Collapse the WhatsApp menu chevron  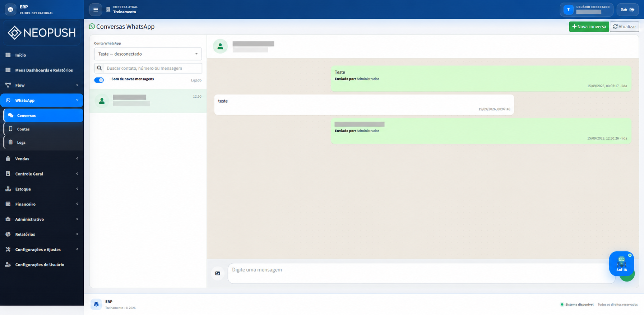pos(77,100)
